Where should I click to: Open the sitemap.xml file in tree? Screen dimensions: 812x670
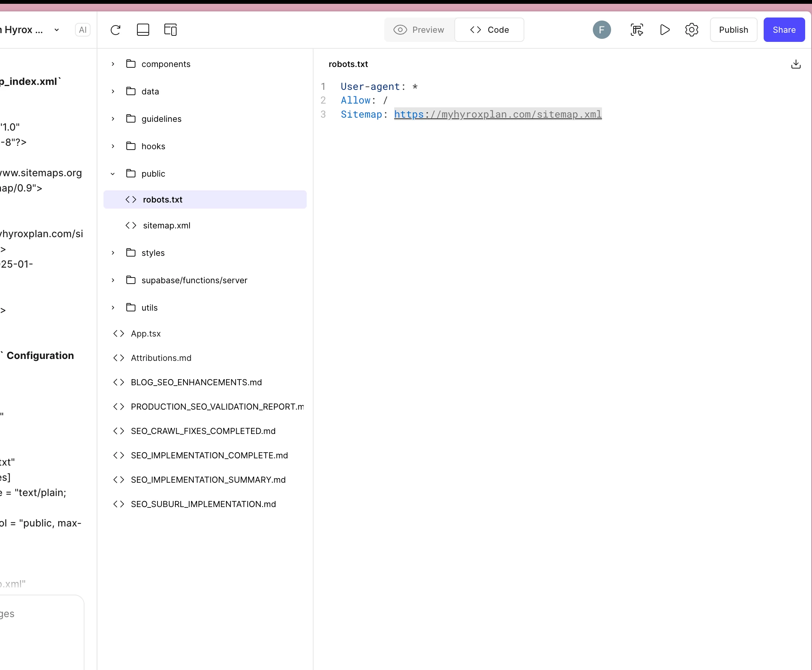point(166,225)
